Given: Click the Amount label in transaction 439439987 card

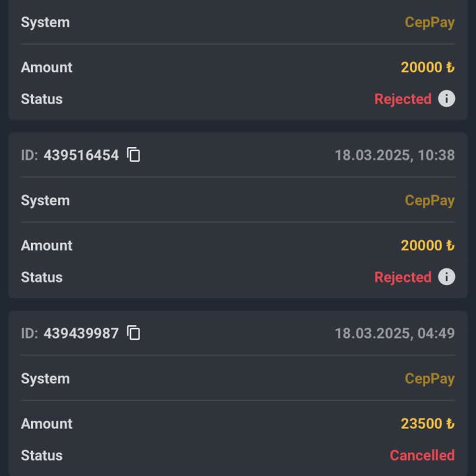Looking at the screenshot, I should [x=46, y=424].
